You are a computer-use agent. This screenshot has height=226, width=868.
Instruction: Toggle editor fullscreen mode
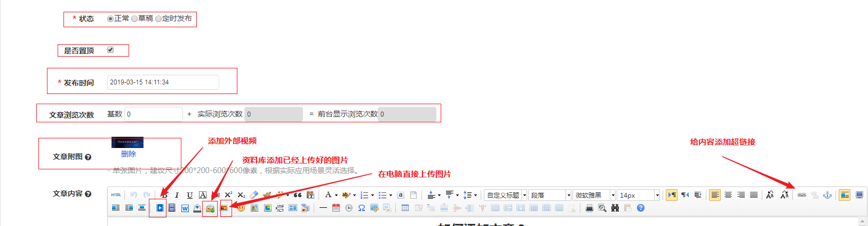click(859, 195)
